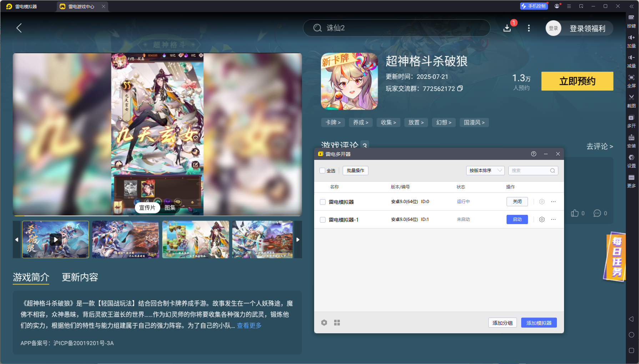Select 游戏简介 tab

pos(31,277)
